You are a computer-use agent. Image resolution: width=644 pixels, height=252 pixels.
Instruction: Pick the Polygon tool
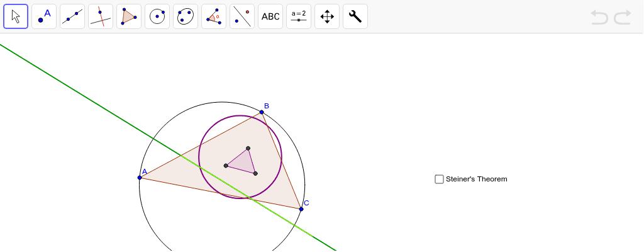pyautogui.click(x=129, y=16)
